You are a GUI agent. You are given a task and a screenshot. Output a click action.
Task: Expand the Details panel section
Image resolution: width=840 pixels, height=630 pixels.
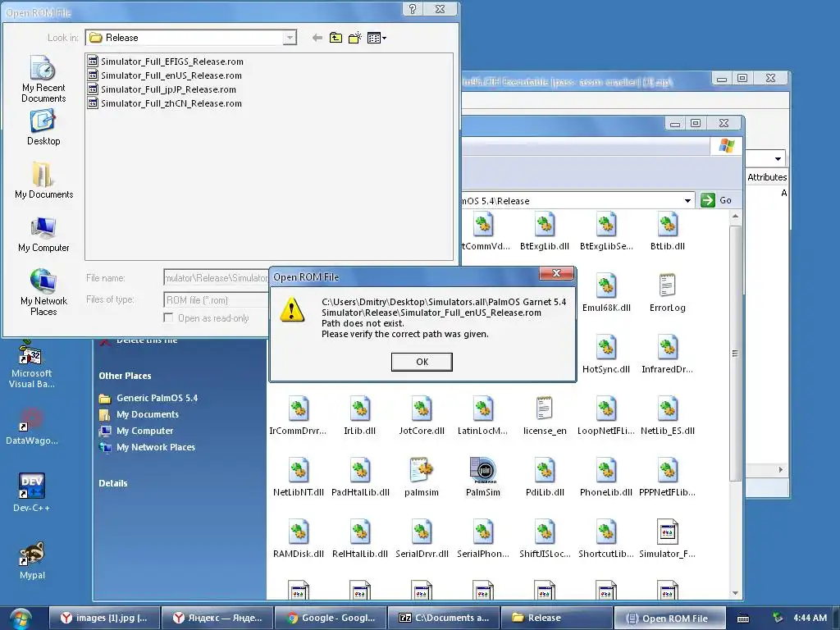click(113, 483)
